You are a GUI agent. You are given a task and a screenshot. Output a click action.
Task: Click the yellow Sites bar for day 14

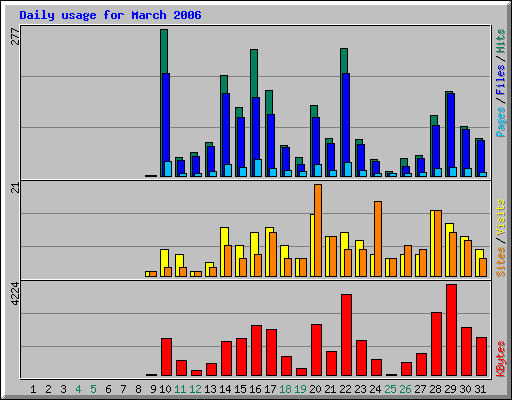coord(224,236)
